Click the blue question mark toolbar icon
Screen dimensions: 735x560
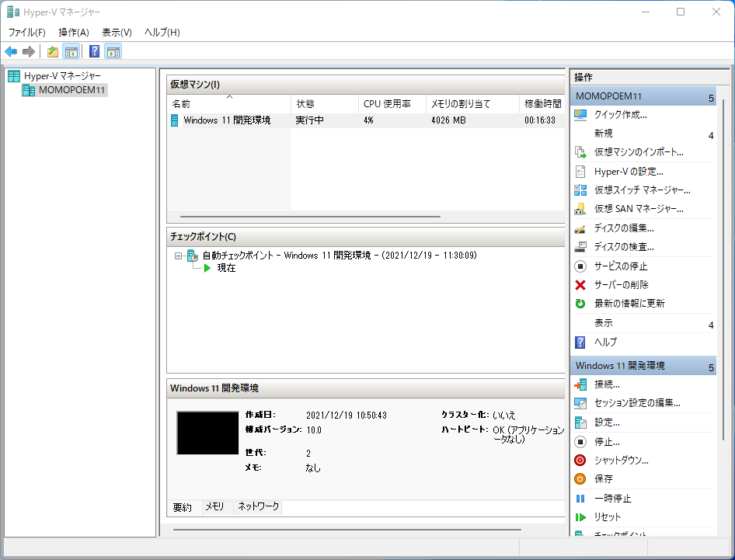pos(94,51)
